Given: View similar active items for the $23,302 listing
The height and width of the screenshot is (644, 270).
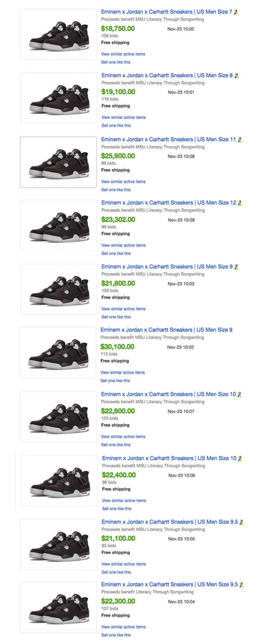Looking at the screenshot, I should pos(124,245).
